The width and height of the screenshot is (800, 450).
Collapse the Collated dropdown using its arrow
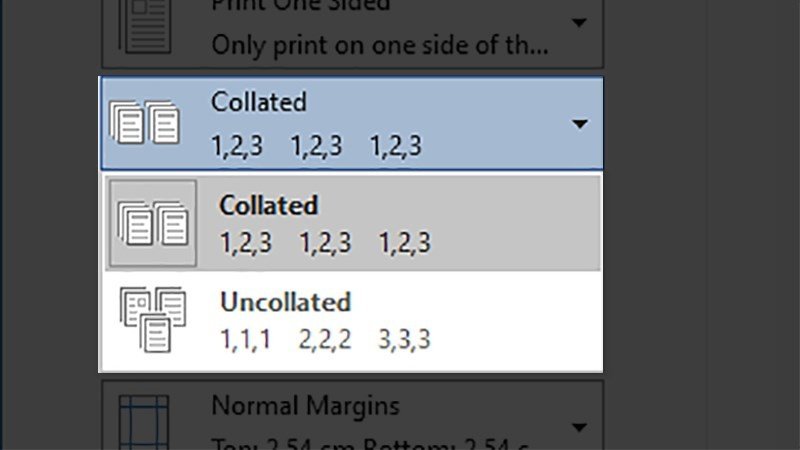point(579,124)
